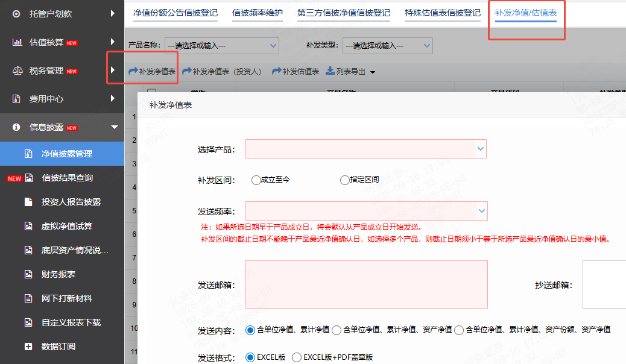Open the 特殊估值表信披登记 tab
Viewport: 626px width, 364px height.
pyautogui.click(x=442, y=11)
